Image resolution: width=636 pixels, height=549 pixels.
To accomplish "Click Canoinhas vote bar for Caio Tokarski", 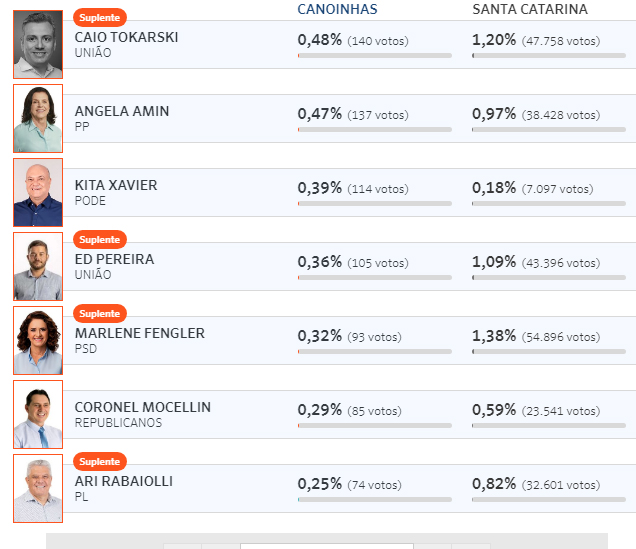I will coord(374,56).
